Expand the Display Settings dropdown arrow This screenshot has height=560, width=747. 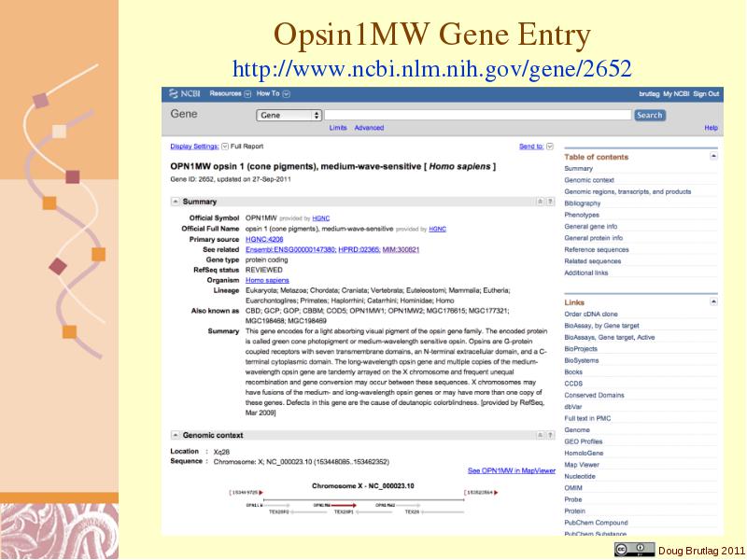click(225, 147)
